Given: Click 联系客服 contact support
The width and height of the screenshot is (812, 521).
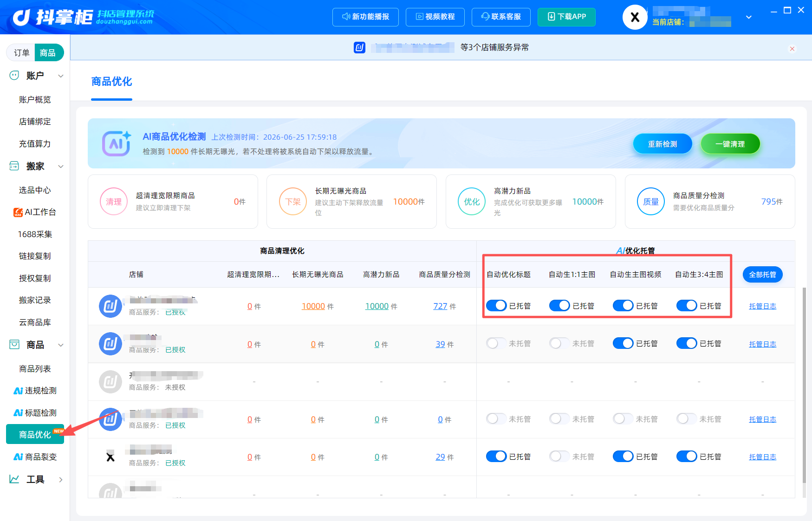Looking at the screenshot, I should tap(501, 17).
